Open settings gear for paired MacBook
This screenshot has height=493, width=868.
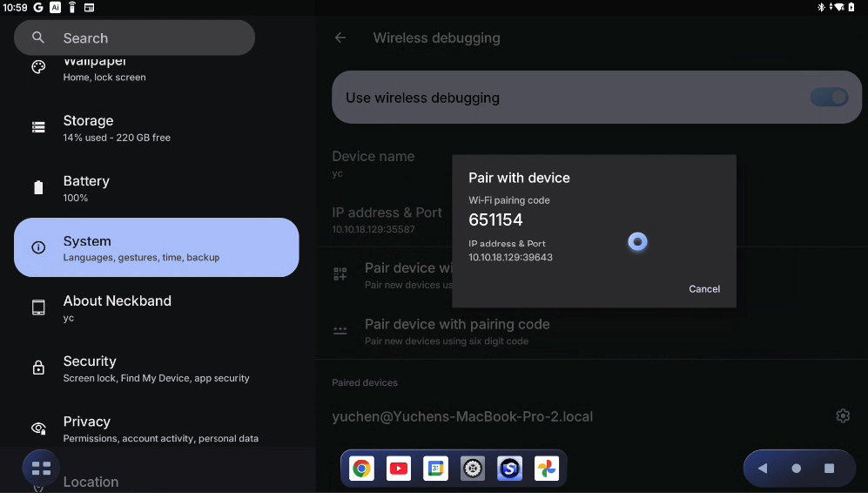[x=843, y=416]
